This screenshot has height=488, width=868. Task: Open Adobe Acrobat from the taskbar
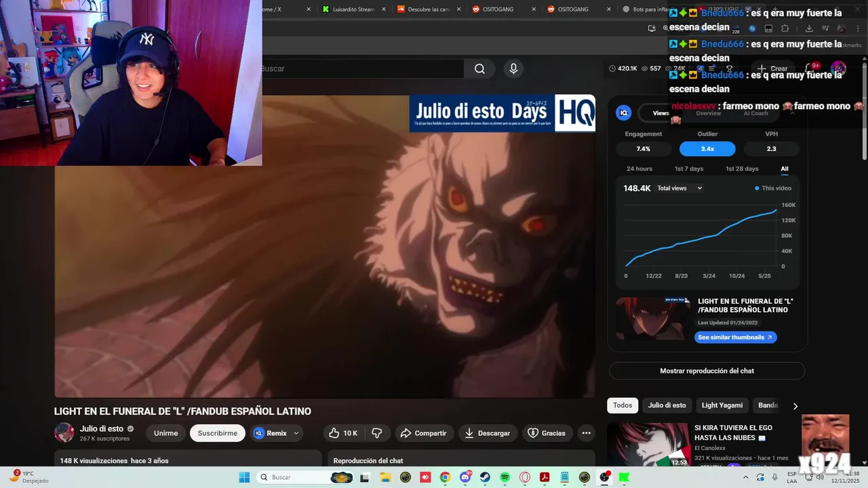pyautogui.click(x=544, y=477)
